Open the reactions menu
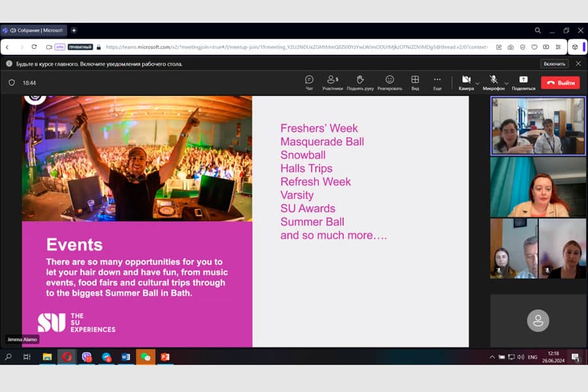The width and height of the screenshot is (588, 392). 389,82
